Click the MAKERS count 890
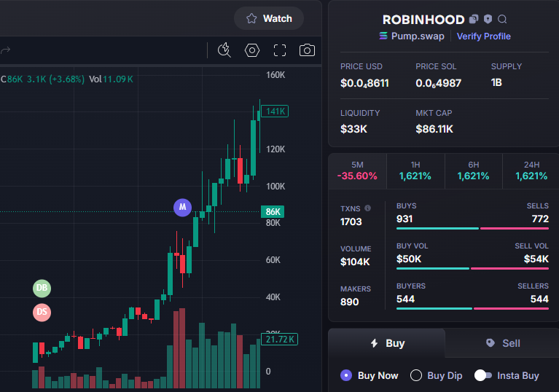The width and height of the screenshot is (559, 392). pyautogui.click(x=349, y=302)
